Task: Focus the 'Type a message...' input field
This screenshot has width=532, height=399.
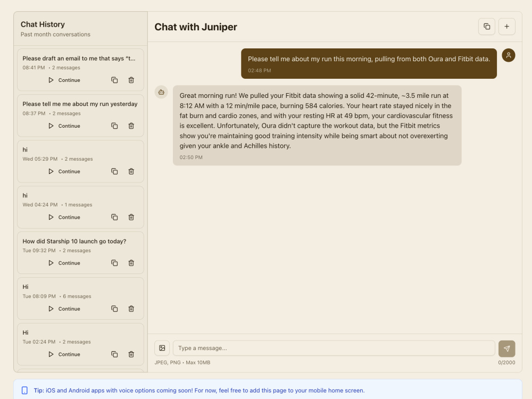Action: point(334,348)
